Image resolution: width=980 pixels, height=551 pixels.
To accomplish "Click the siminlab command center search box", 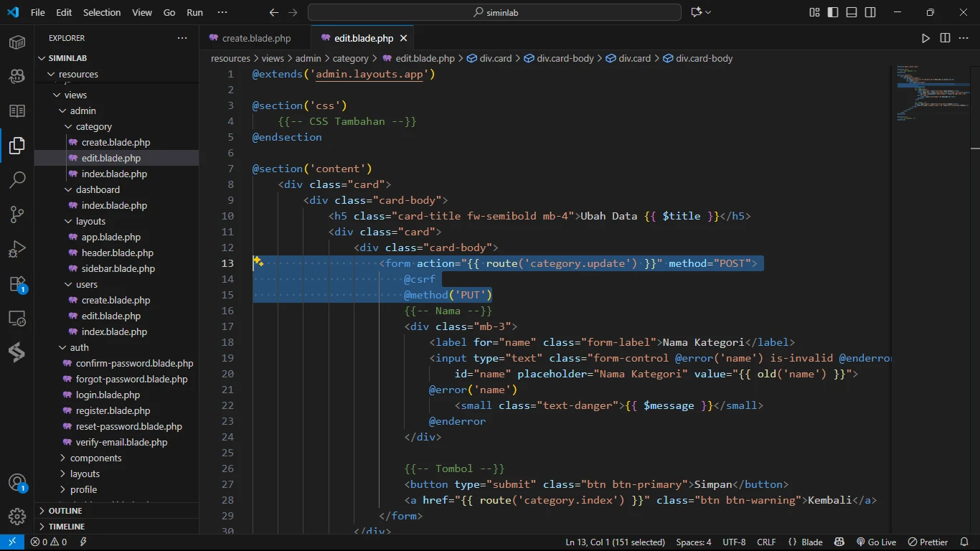I will 494,12.
